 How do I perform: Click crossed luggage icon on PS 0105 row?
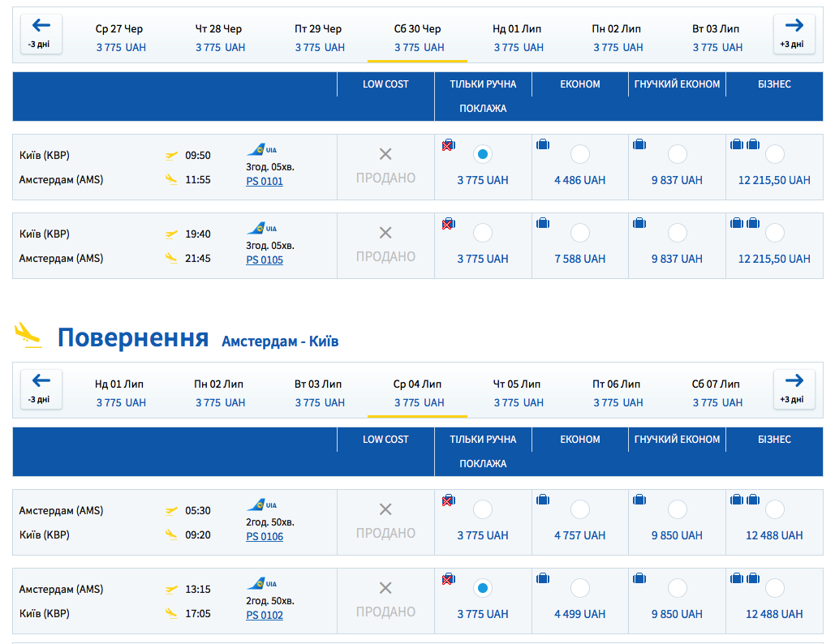coord(447,224)
